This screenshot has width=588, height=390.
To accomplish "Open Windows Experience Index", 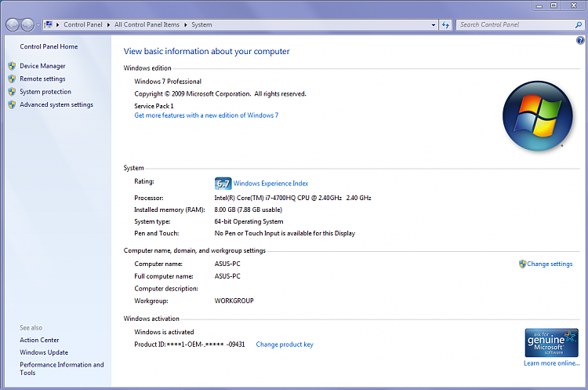I will 270,183.
